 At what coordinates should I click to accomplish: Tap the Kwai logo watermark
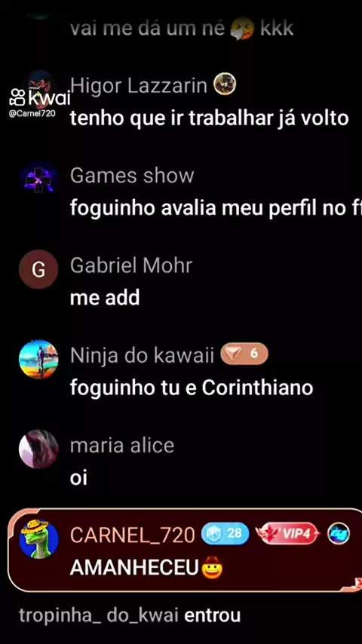pos(40,98)
